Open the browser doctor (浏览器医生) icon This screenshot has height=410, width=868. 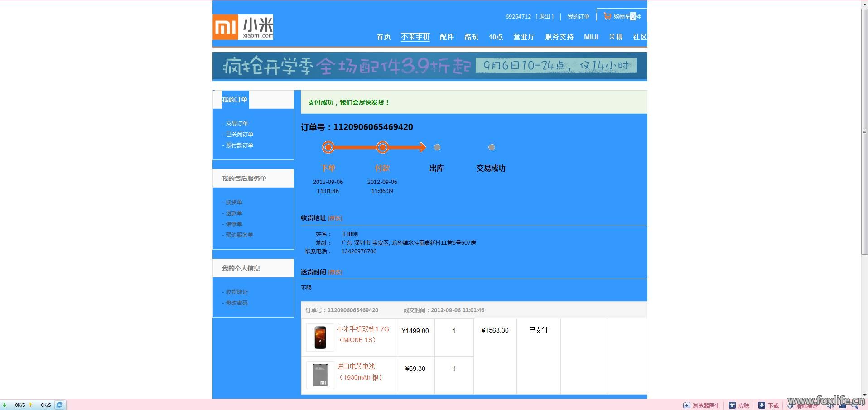click(x=687, y=405)
